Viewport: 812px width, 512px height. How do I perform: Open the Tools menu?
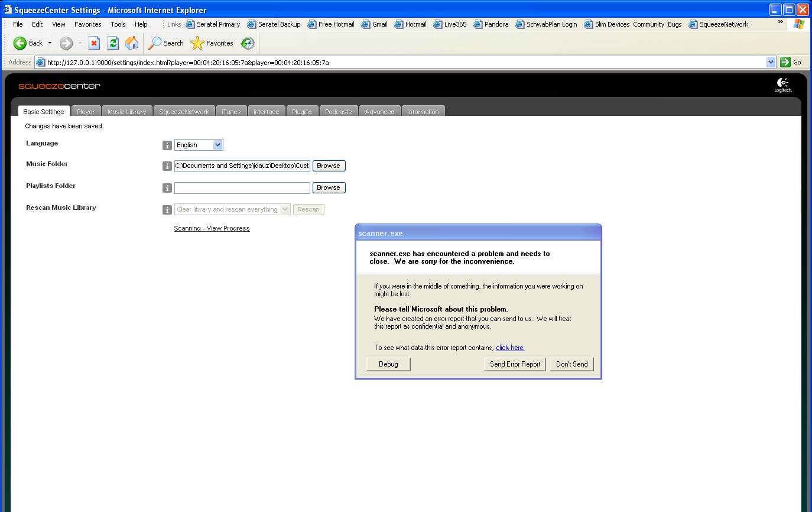(118, 24)
